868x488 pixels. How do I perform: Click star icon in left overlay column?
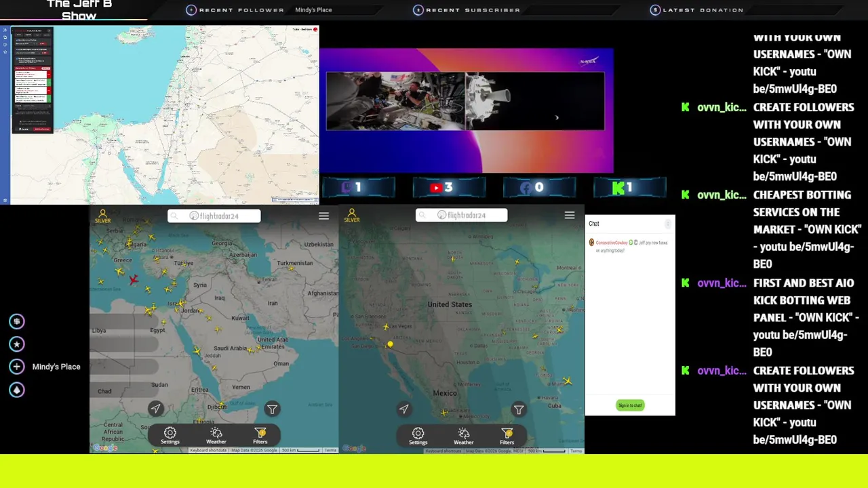click(x=17, y=344)
